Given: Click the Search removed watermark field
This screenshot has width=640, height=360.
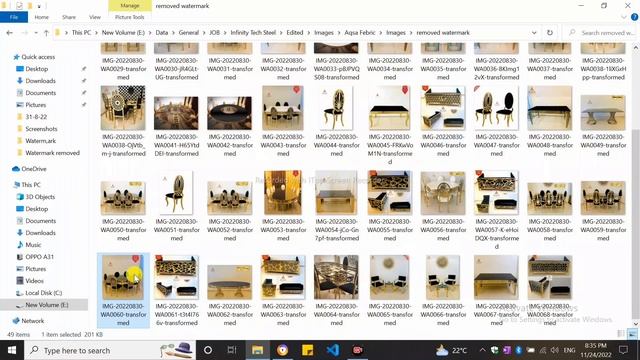Looking at the screenshot, I should 602,33.
